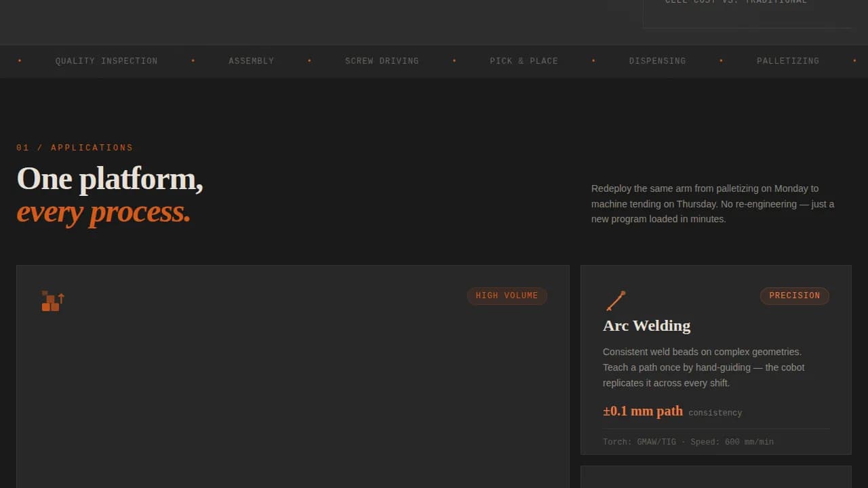Click the ±0.1 mm path statistic
Screen dimensions: 868x488
coord(643,411)
